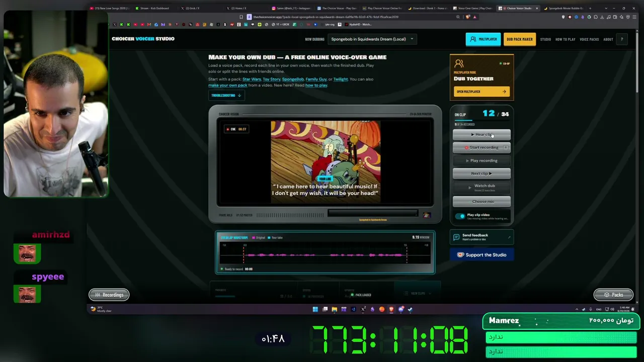Viewport: 644px width, 362px height.
Task: Open the Twilight pack link
Action: coord(340,79)
